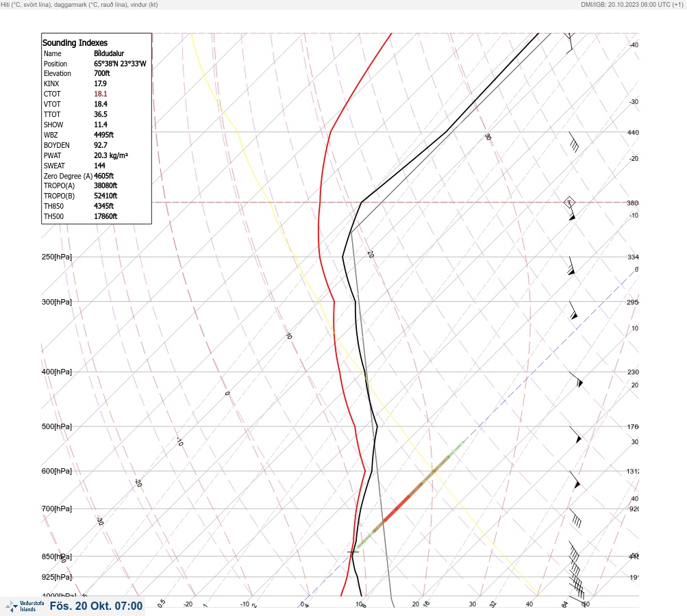Click the PWAT value 20.3 kg/m²
Viewport: 687px width, 616px height.
pos(111,155)
